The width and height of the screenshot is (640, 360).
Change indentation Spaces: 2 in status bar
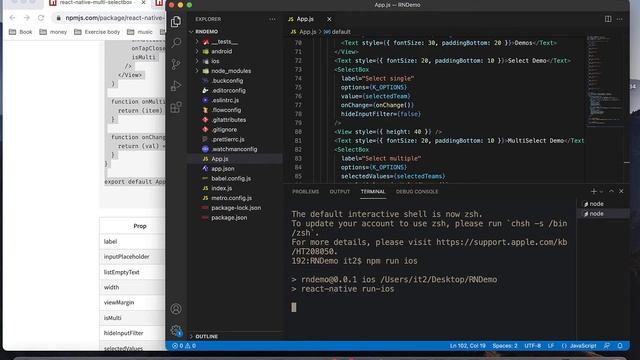coord(504,346)
